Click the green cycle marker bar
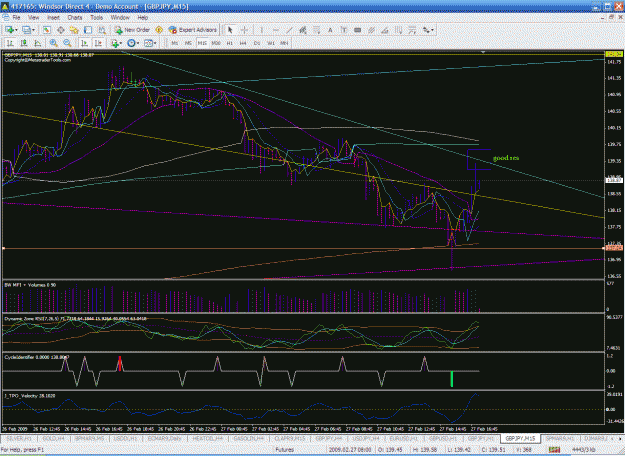This screenshot has width=625, height=456. click(x=452, y=379)
